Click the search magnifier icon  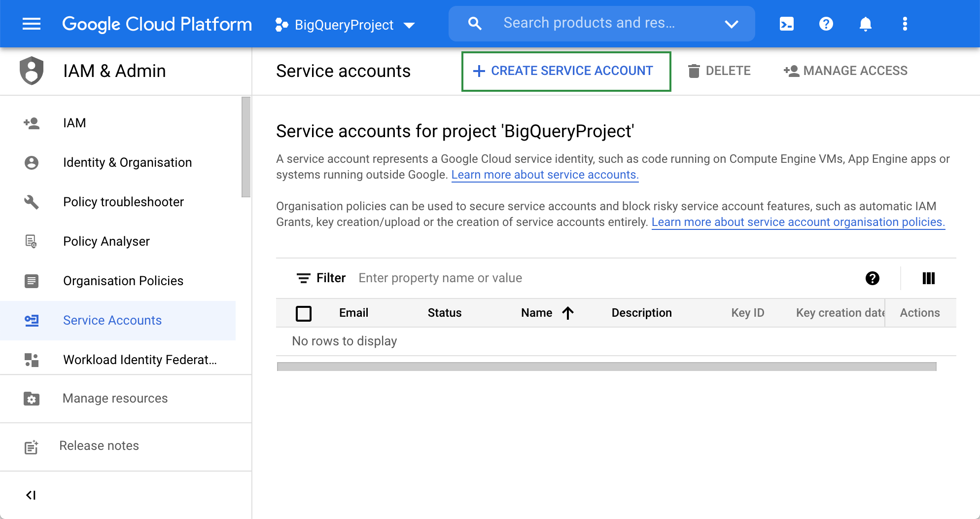coord(474,23)
